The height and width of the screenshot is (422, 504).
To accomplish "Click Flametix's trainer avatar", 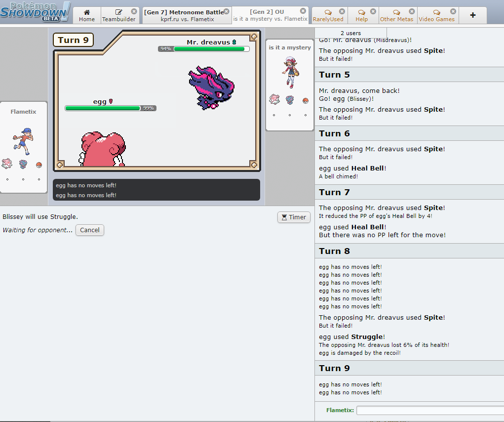I will click(23, 141).
